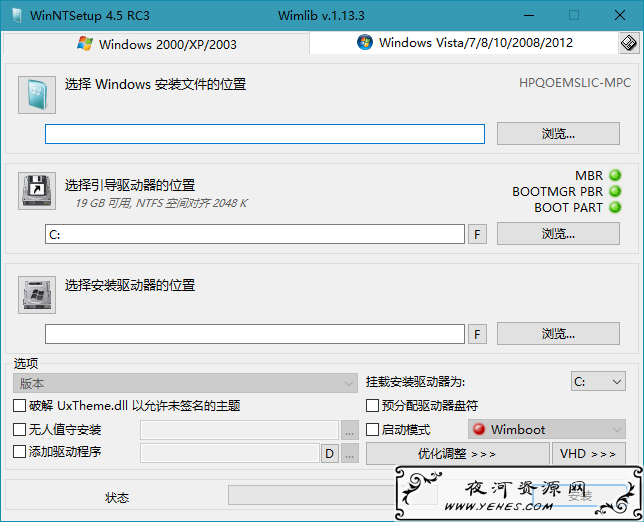Enable 添加驱动程序 add drivers checkbox
Viewport: 644px width, 522px height.
tap(19, 452)
